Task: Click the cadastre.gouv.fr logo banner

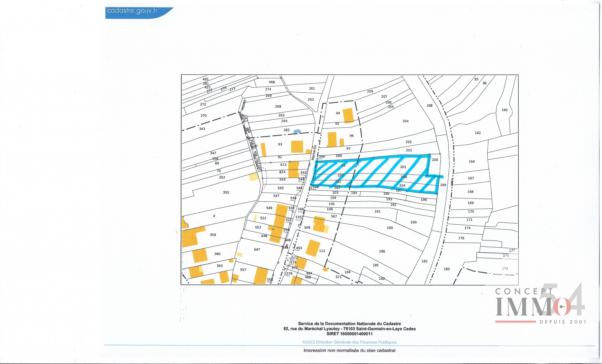Action: point(139,13)
